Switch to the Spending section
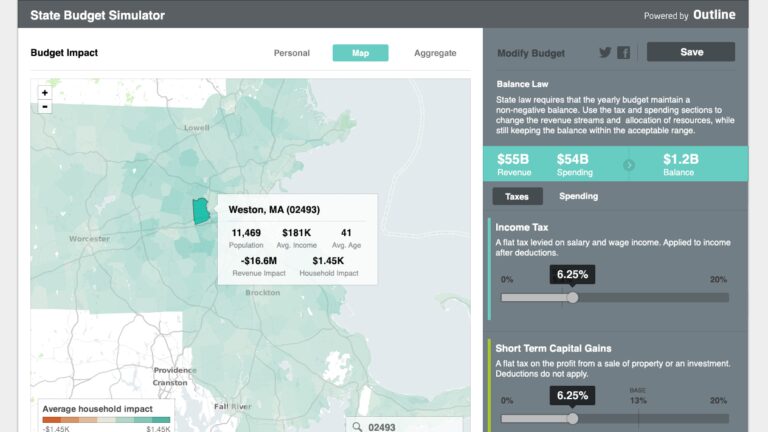 coord(578,197)
